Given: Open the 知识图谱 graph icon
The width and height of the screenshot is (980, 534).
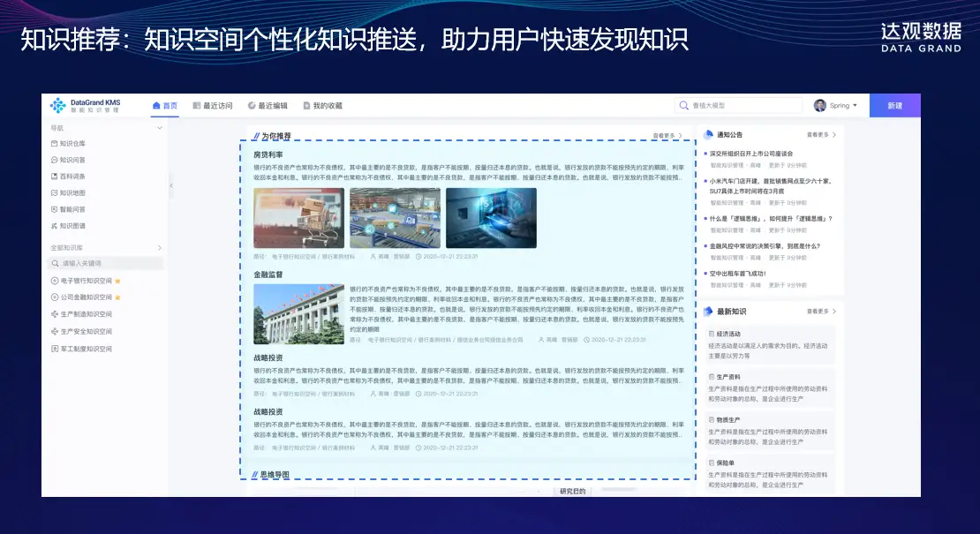Looking at the screenshot, I should [x=55, y=226].
